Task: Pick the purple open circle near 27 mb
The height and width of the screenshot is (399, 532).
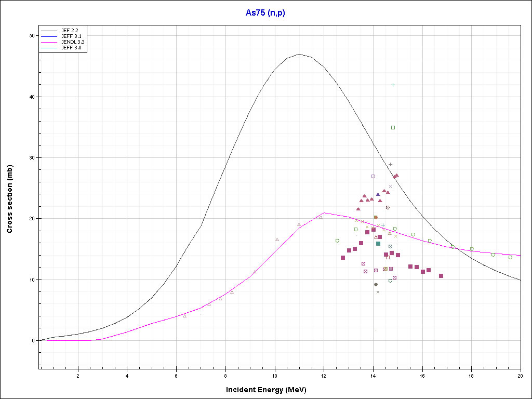Action: pos(373,176)
